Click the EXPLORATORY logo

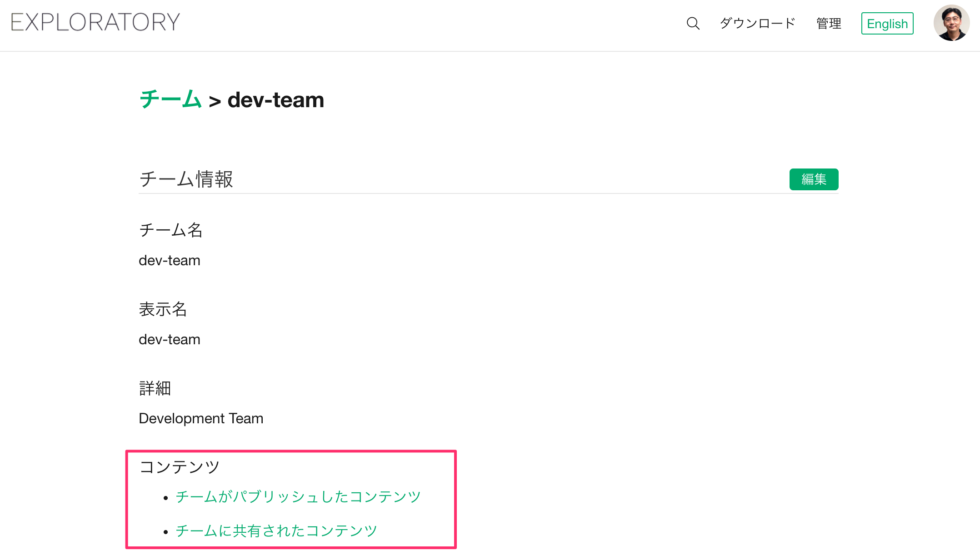tap(95, 22)
